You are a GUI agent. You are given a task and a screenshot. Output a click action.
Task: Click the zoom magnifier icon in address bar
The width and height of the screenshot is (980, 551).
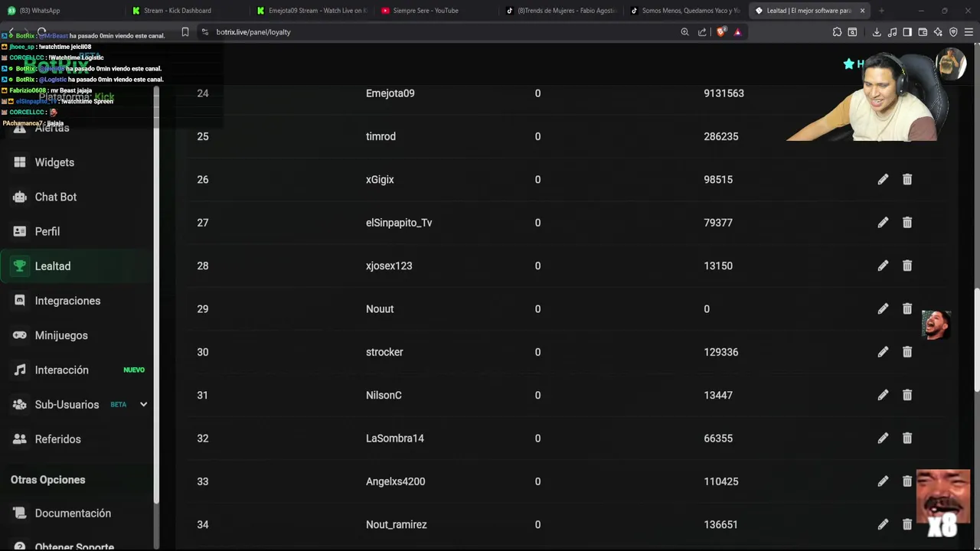pyautogui.click(x=684, y=32)
